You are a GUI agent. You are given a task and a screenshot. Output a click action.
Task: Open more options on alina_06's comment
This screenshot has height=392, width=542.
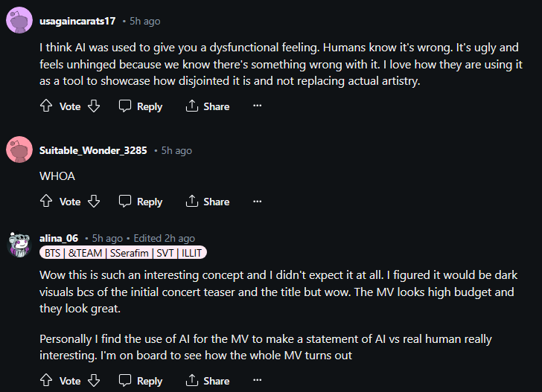[258, 381]
